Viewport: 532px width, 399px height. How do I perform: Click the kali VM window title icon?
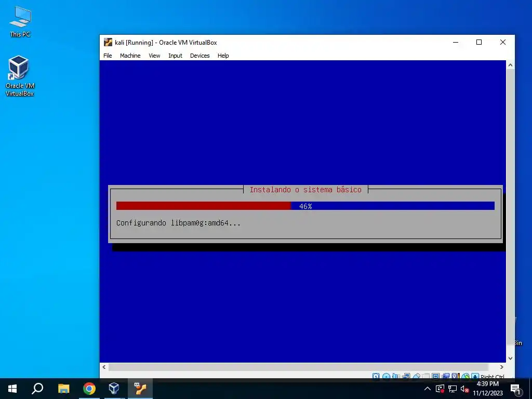tap(108, 42)
